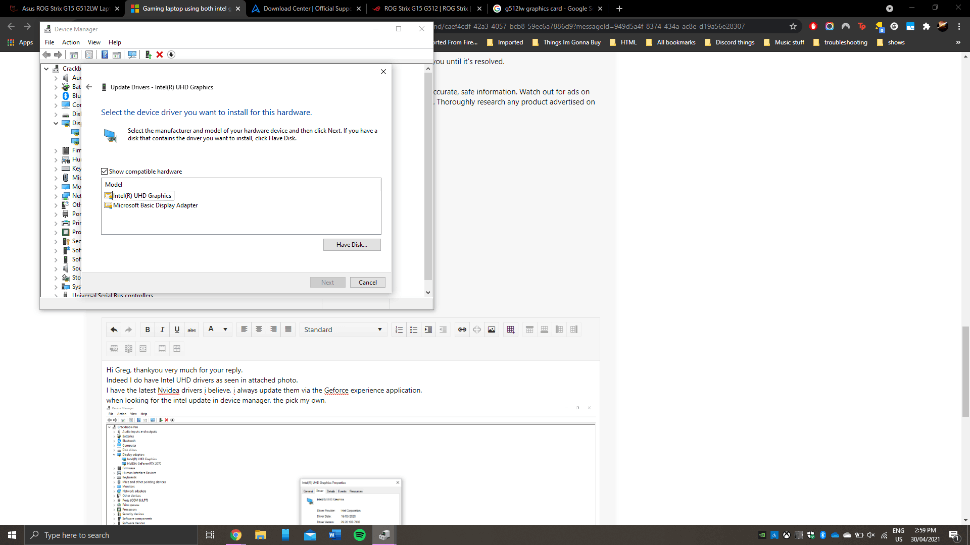Insert table in editor

(x=510, y=330)
